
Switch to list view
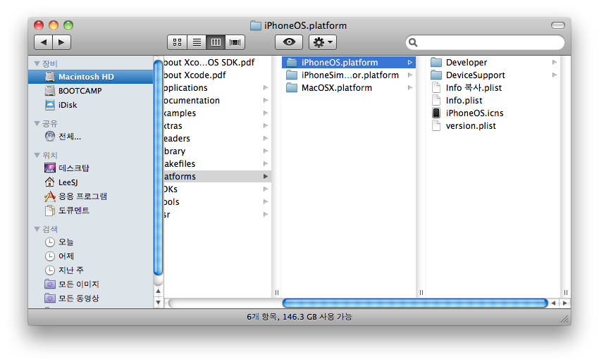[197, 42]
